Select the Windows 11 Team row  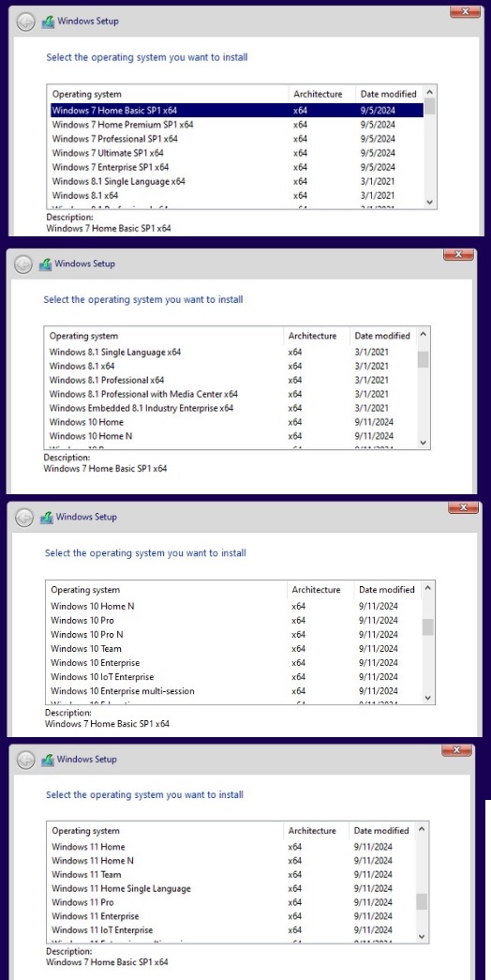(233, 874)
